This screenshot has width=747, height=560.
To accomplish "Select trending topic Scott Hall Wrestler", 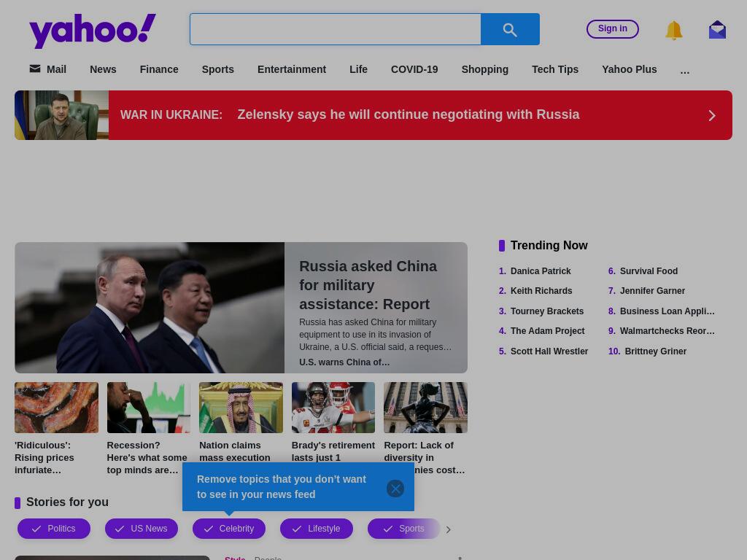I will pyautogui.click(x=549, y=351).
